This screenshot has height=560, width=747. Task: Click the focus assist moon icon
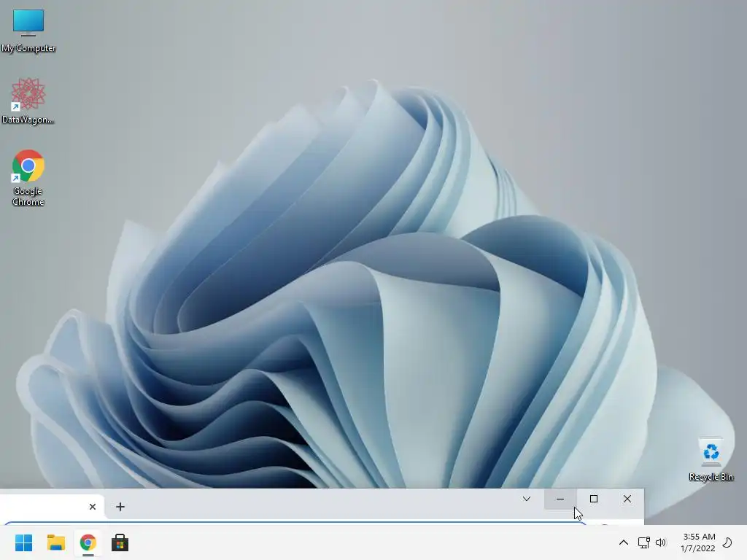(x=727, y=542)
